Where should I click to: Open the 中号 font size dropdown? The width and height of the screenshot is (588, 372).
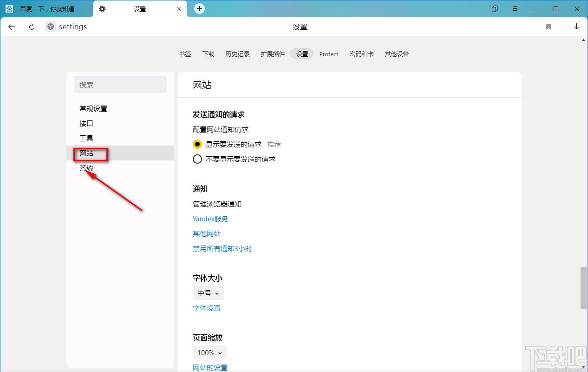coord(208,293)
